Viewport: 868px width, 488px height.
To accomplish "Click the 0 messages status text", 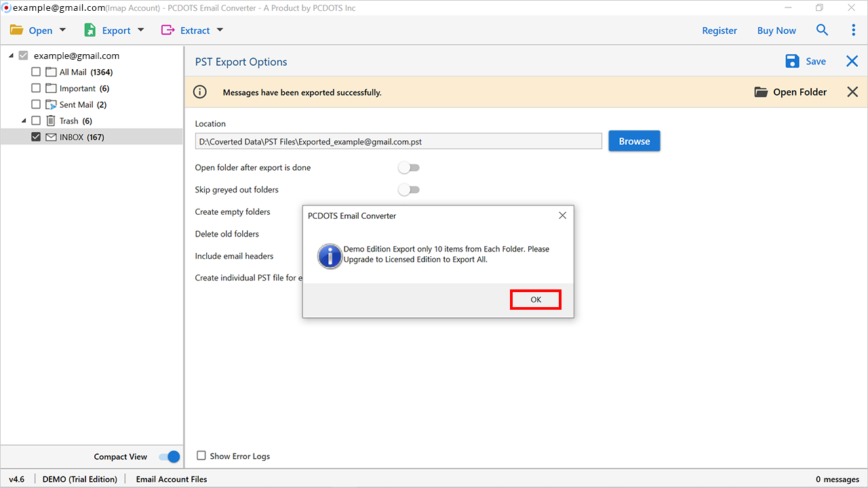I will (x=837, y=479).
